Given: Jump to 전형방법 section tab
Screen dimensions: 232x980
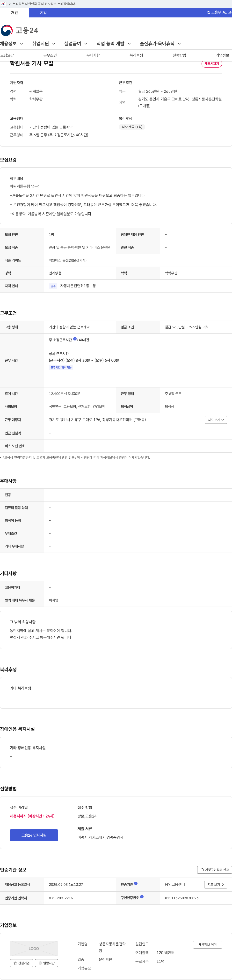Looking at the screenshot, I should point(179,55).
